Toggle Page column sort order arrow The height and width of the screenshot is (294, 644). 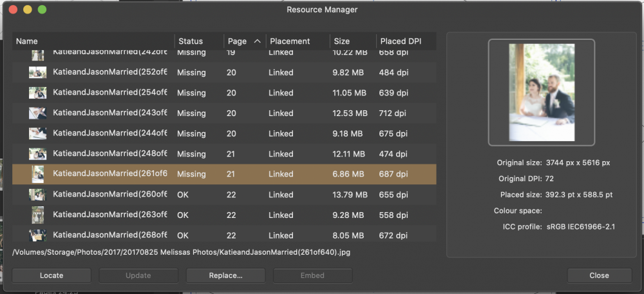click(x=258, y=41)
